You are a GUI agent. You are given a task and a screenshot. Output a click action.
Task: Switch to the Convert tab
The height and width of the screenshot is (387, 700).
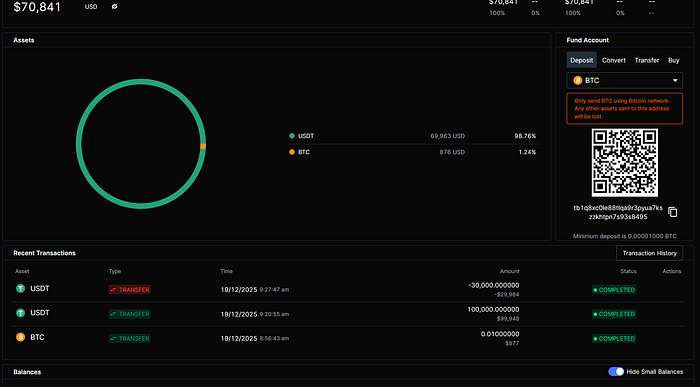[614, 60]
